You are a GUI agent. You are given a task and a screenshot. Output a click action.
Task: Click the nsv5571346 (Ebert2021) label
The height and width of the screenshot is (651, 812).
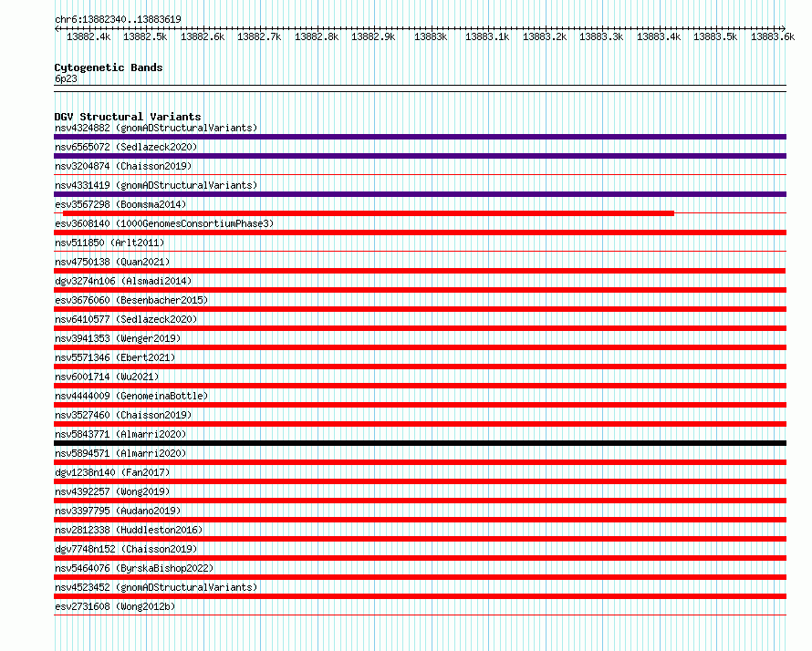[115, 357]
